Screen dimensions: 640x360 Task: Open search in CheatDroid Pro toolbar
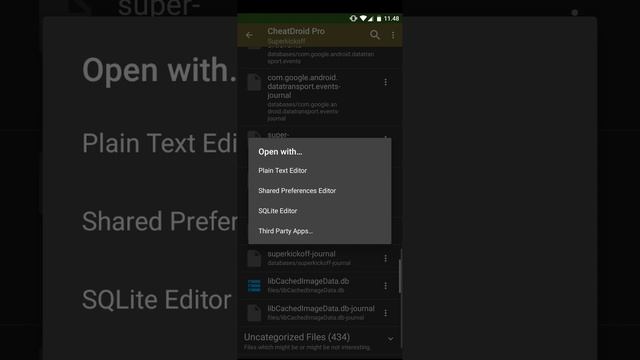tap(375, 35)
